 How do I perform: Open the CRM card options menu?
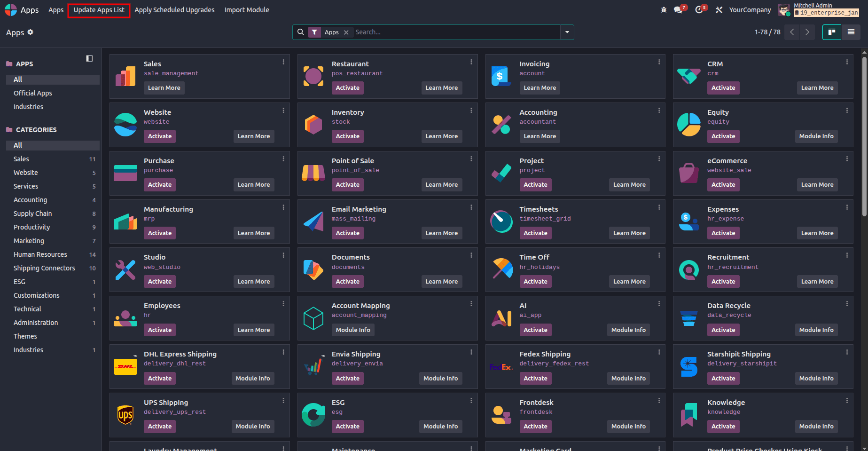pos(847,62)
